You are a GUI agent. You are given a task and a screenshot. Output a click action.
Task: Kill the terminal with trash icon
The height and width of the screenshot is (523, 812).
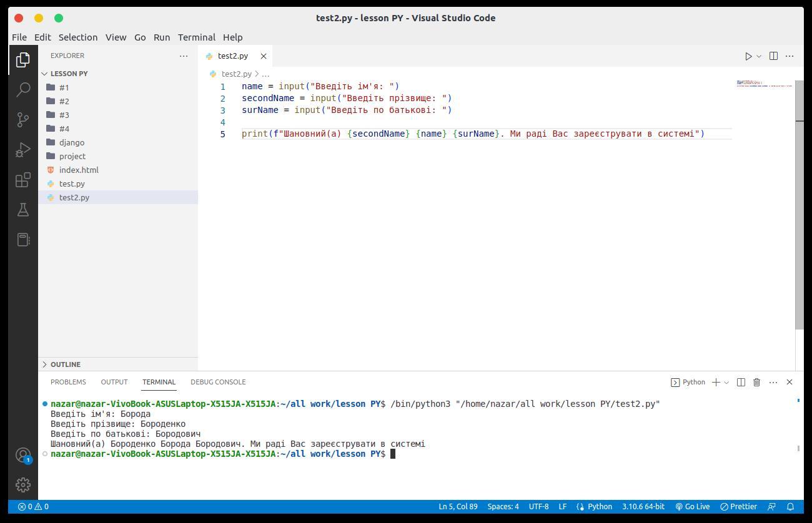(x=756, y=382)
